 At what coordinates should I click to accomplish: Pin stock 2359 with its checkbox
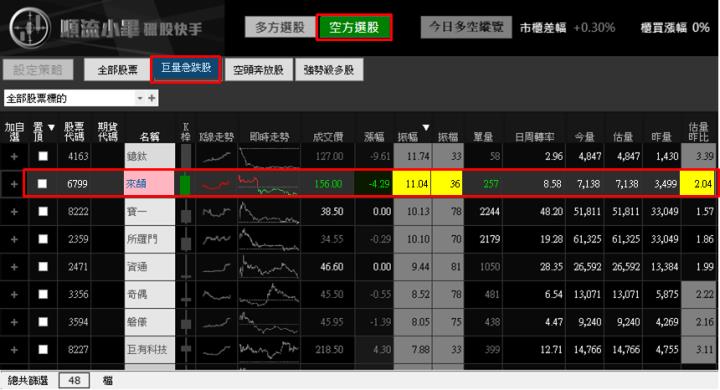click(x=43, y=239)
